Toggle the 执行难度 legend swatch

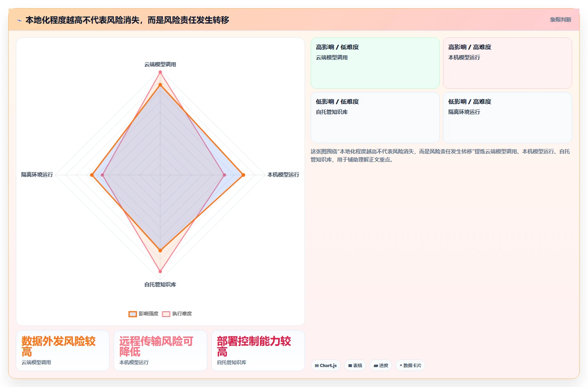point(166,314)
